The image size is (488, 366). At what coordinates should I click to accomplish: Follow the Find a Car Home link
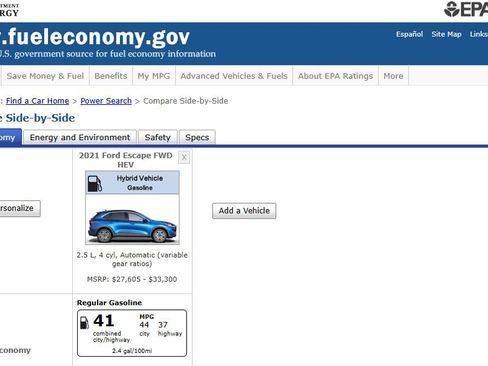coord(37,101)
